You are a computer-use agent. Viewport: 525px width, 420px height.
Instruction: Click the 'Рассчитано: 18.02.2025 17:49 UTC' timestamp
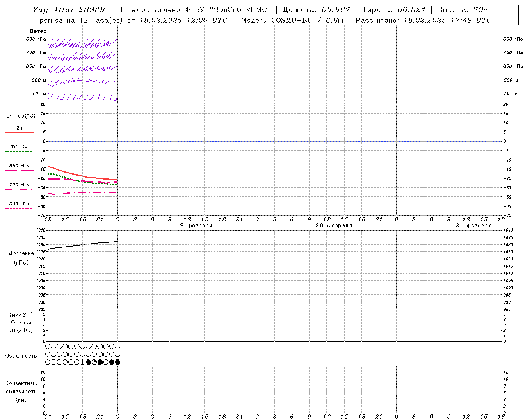(423, 20)
